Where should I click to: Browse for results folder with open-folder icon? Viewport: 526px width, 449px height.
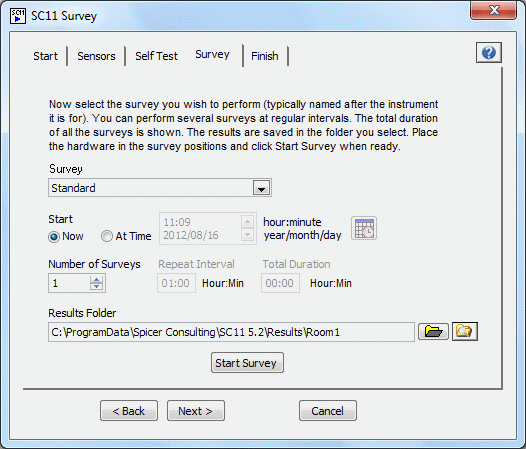[433, 332]
